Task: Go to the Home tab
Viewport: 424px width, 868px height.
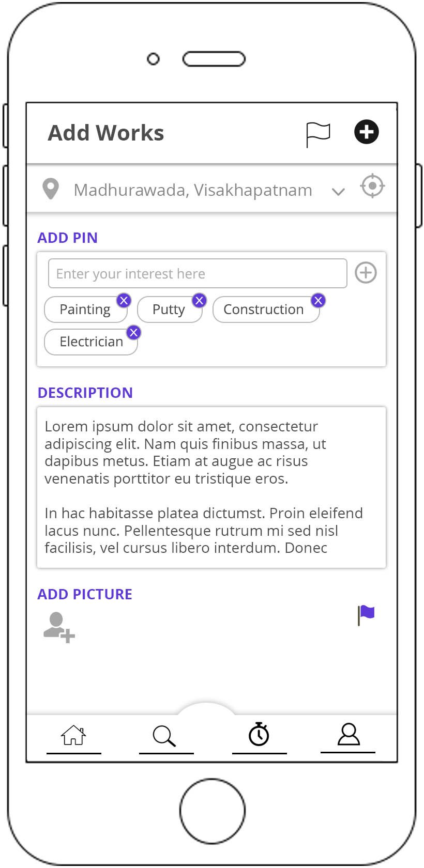Action: tap(73, 735)
